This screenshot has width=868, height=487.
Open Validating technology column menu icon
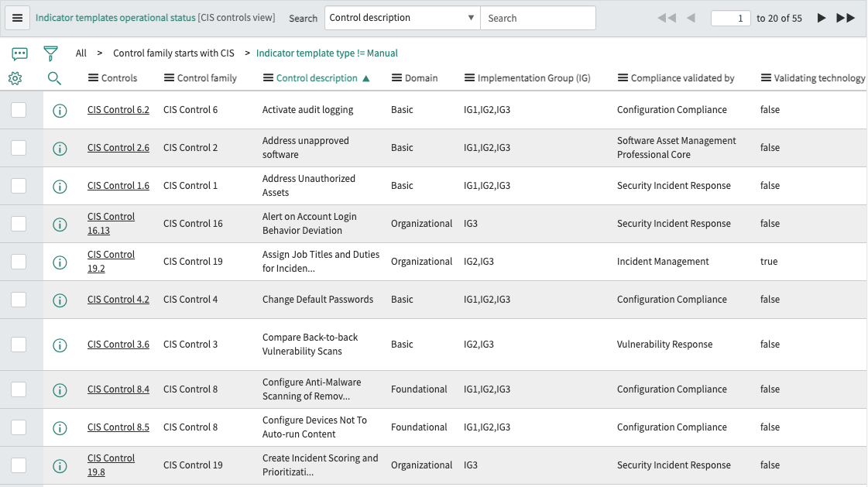coord(766,78)
